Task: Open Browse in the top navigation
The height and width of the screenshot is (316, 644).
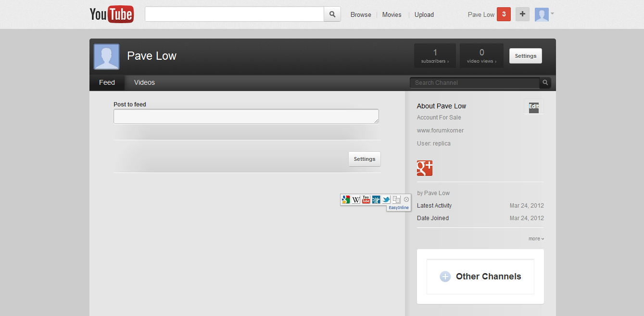Action: [361, 15]
